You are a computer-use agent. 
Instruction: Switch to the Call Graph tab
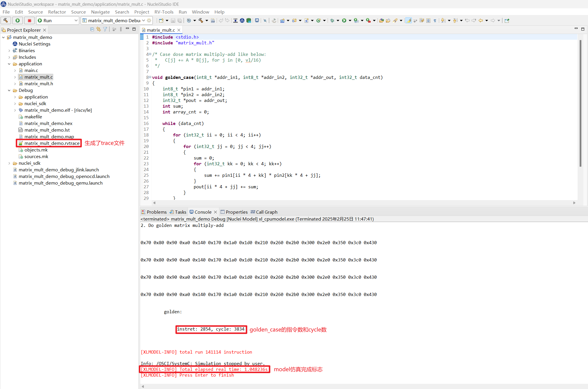coord(264,212)
